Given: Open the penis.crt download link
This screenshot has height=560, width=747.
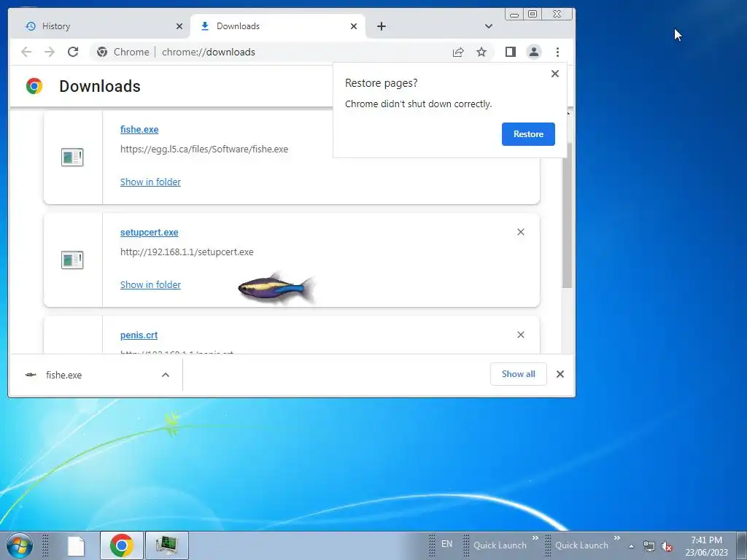Looking at the screenshot, I should (139, 335).
